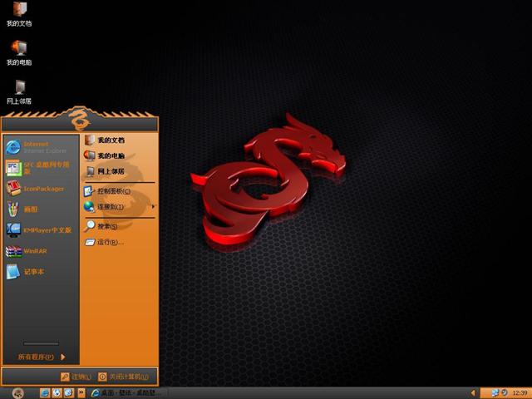Image resolution: width=532 pixels, height=399 pixels.
Task: Open 记事本 notepad
Action: coord(41,272)
